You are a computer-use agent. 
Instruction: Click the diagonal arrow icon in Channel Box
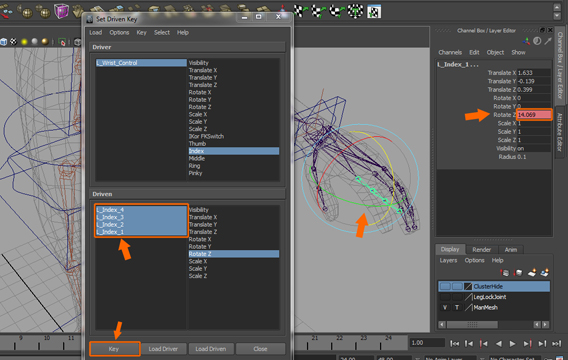coord(548,41)
